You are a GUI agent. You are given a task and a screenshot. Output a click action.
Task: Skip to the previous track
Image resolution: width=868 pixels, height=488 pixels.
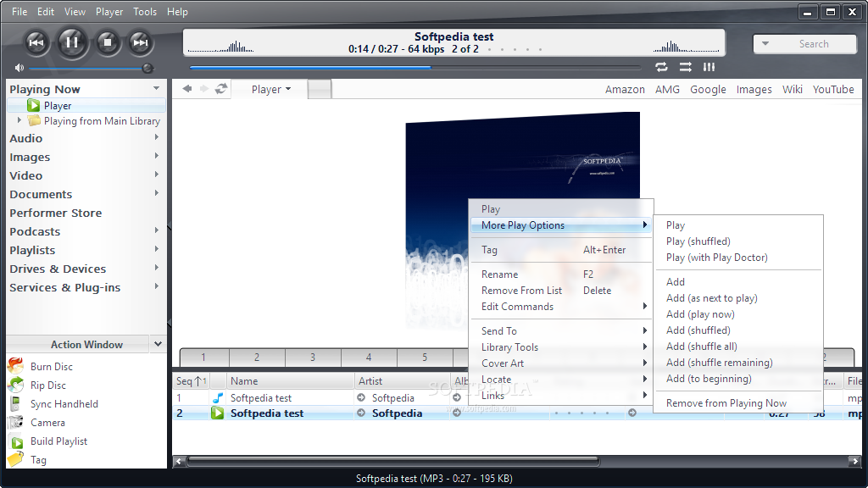36,42
